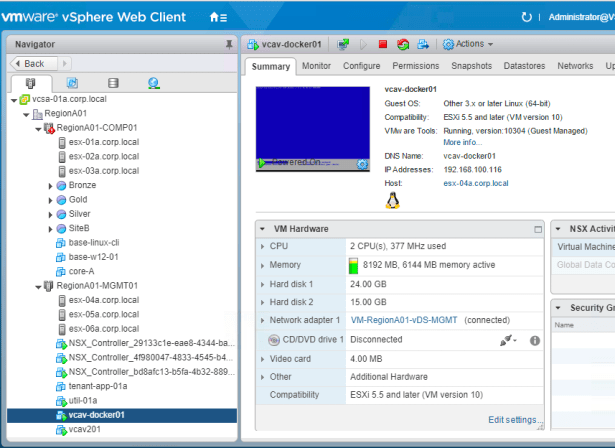Switch to the Summary tab
This screenshot has height=448, width=615.
(271, 66)
